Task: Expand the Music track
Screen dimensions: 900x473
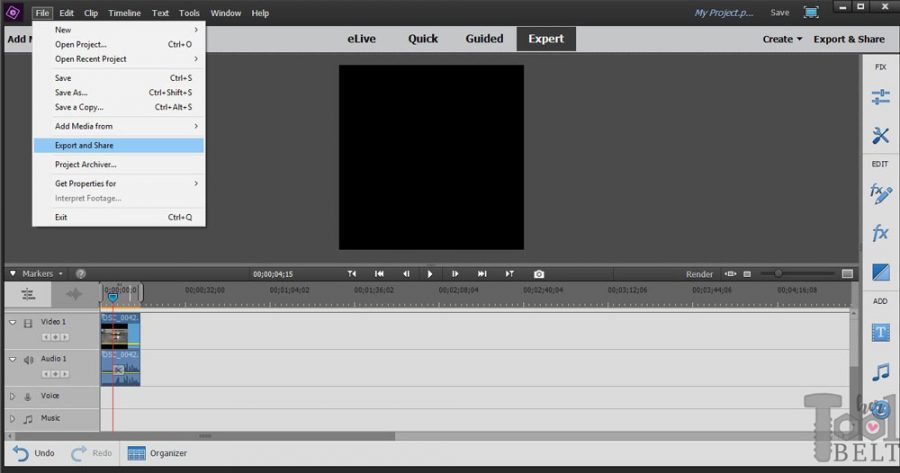Action: coord(13,418)
